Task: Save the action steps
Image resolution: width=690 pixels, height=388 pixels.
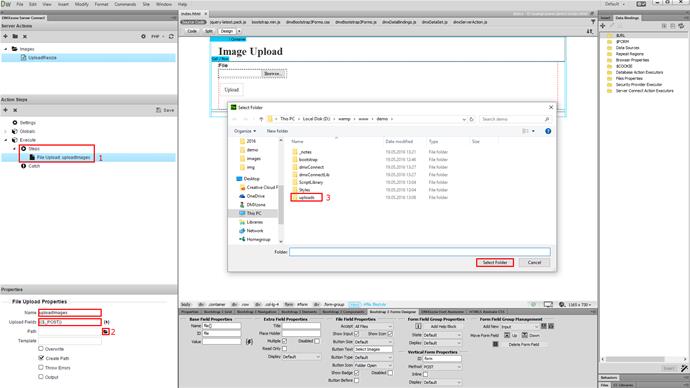Action: [165, 110]
